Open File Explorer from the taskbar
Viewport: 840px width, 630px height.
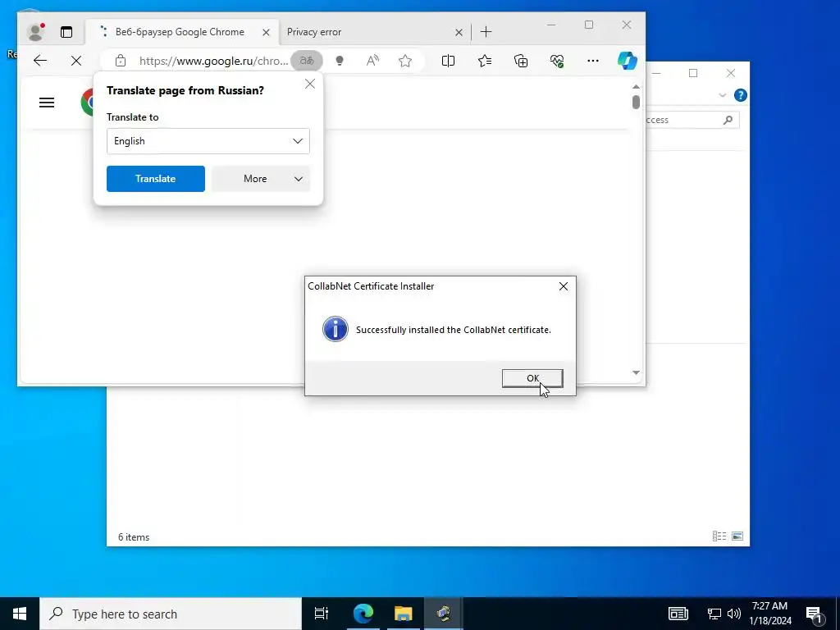[404, 614]
